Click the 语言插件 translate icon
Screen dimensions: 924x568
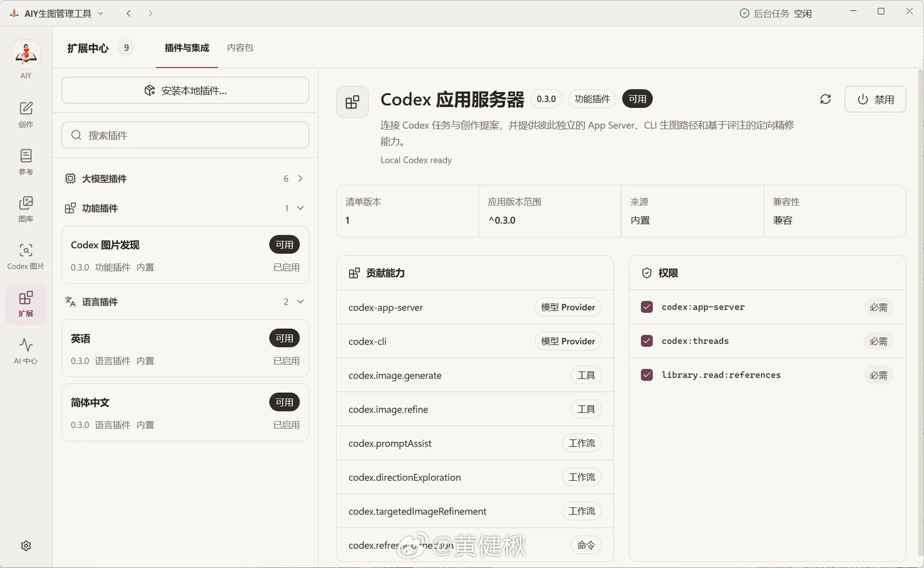(70, 301)
